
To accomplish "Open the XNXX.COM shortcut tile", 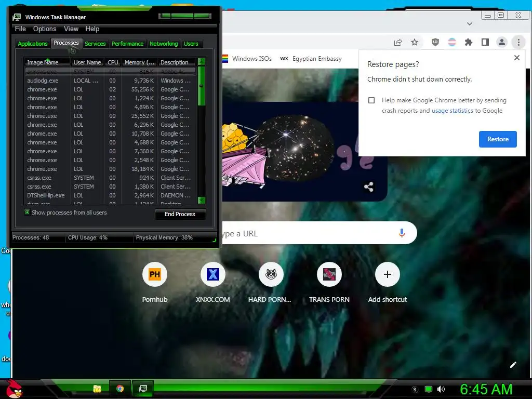I will (x=212, y=274).
